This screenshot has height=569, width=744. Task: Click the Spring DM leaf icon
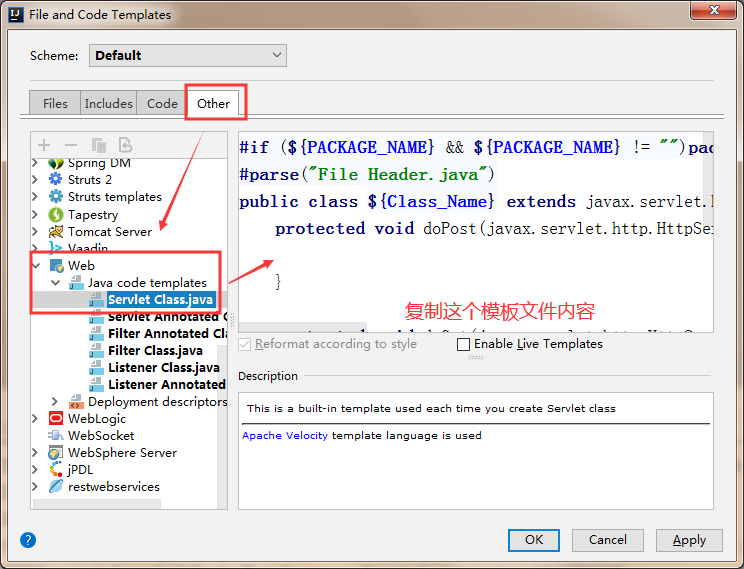tap(56, 164)
